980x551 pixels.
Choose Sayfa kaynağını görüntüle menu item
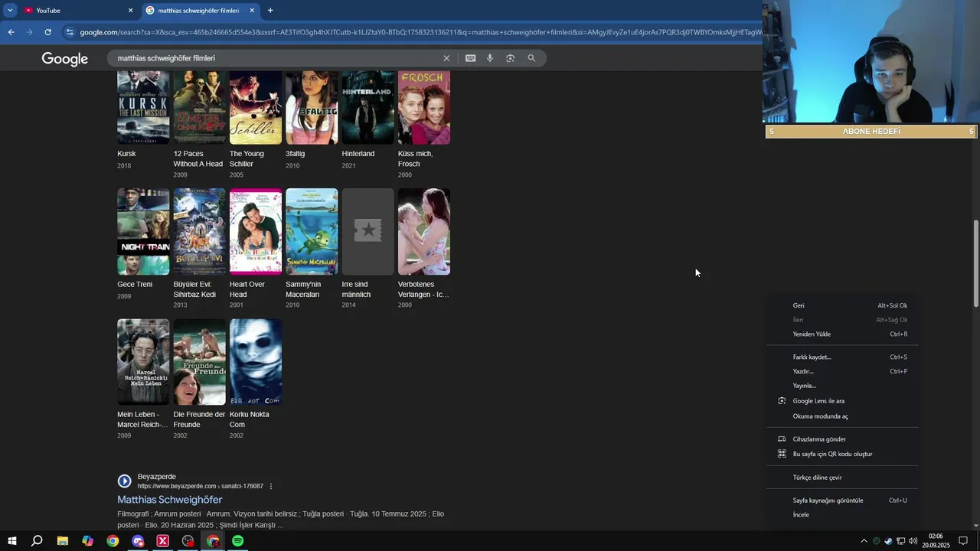(x=842, y=500)
